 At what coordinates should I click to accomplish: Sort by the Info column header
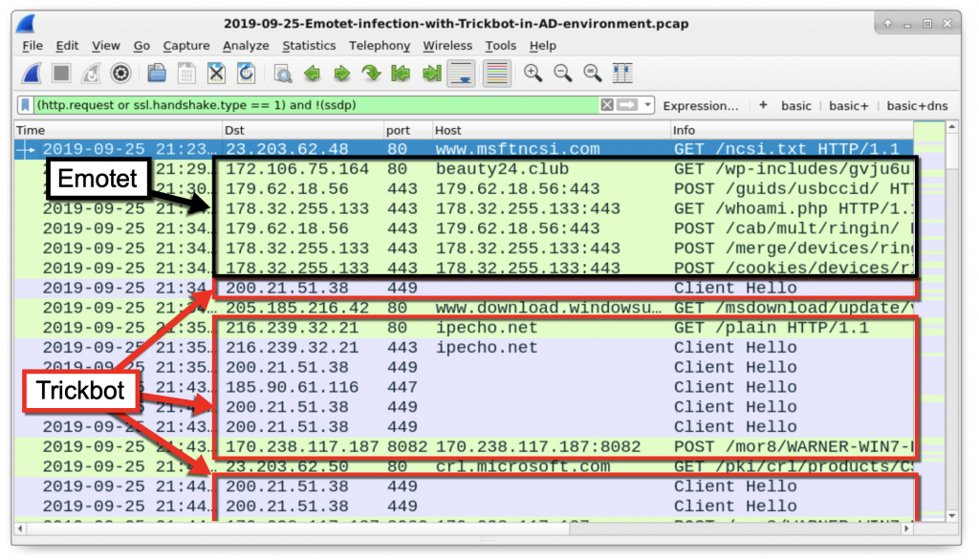[x=792, y=130]
